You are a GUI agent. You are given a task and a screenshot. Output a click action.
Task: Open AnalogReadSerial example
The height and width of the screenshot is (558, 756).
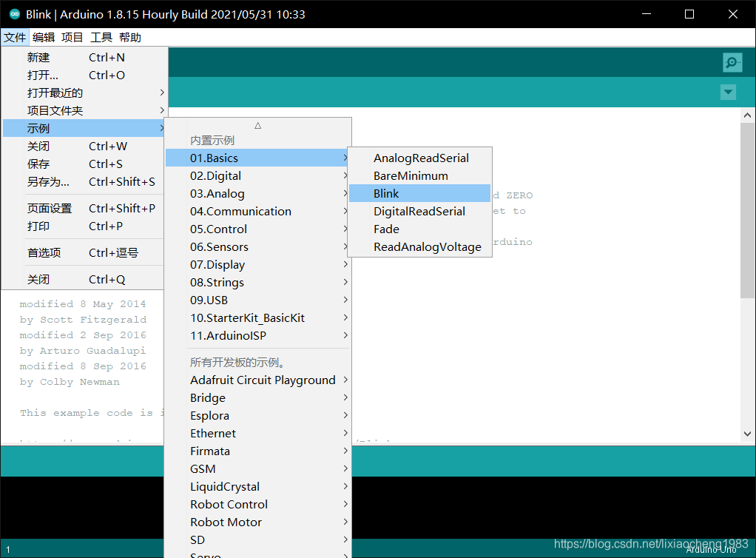click(419, 158)
